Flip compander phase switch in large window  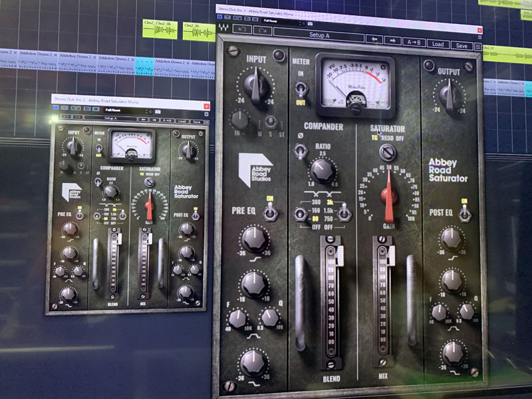[300, 151]
